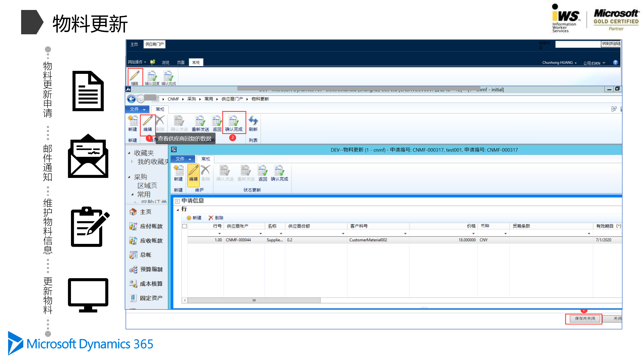Click CNMF in the breadcrumb path
The image size is (644, 362).
click(x=173, y=99)
